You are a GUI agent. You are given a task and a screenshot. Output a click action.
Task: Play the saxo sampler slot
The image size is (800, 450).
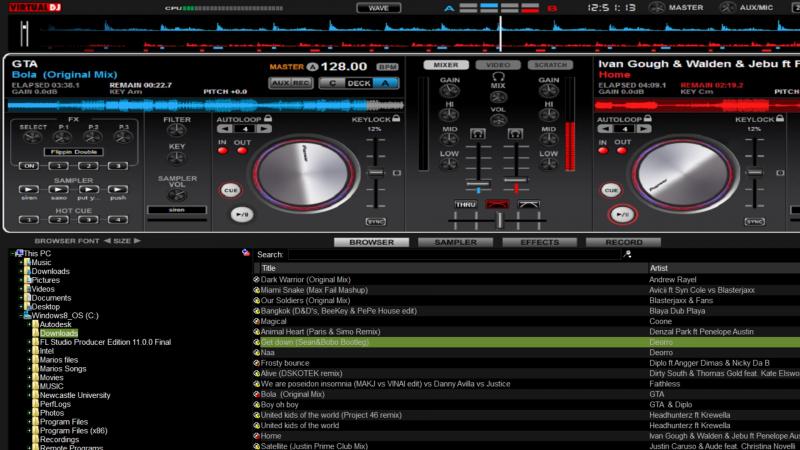(59, 189)
